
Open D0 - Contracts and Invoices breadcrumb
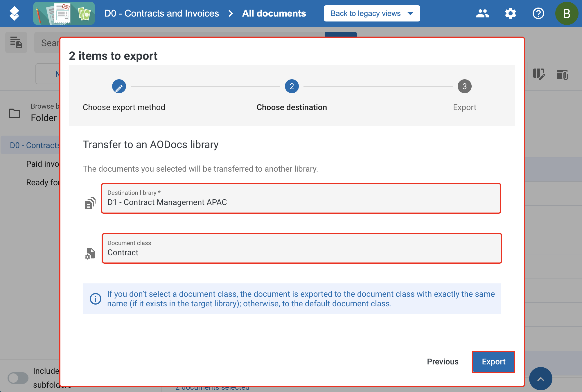pyautogui.click(x=161, y=13)
